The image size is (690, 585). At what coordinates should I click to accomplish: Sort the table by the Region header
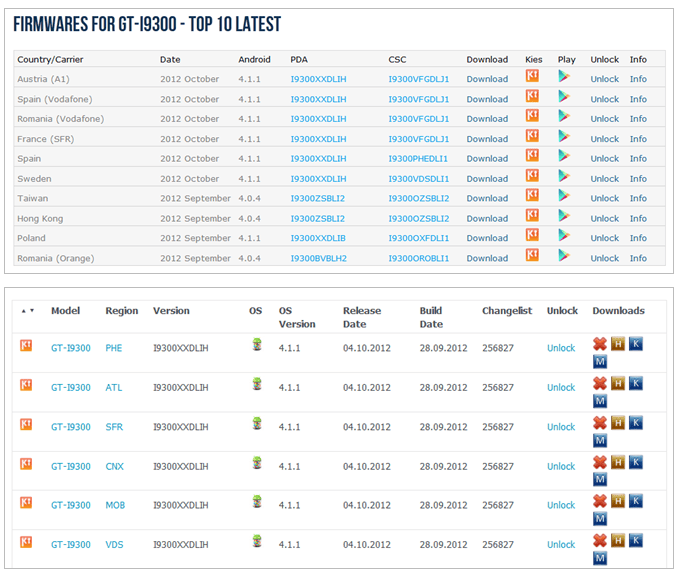[x=122, y=311]
